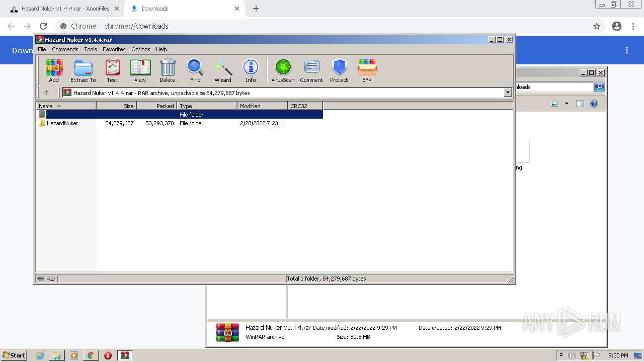This screenshot has width=644, height=362.
Task: Click the Find magnifier icon
Action: tap(195, 70)
